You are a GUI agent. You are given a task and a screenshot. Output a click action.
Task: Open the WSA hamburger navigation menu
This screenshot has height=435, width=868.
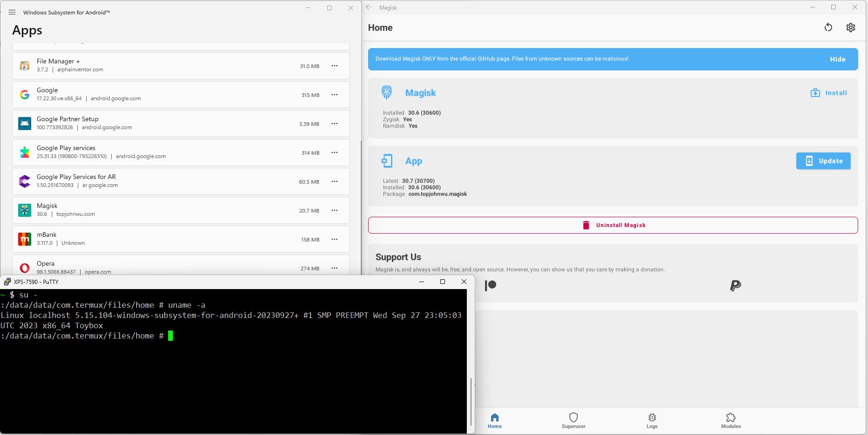tap(12, 12)
